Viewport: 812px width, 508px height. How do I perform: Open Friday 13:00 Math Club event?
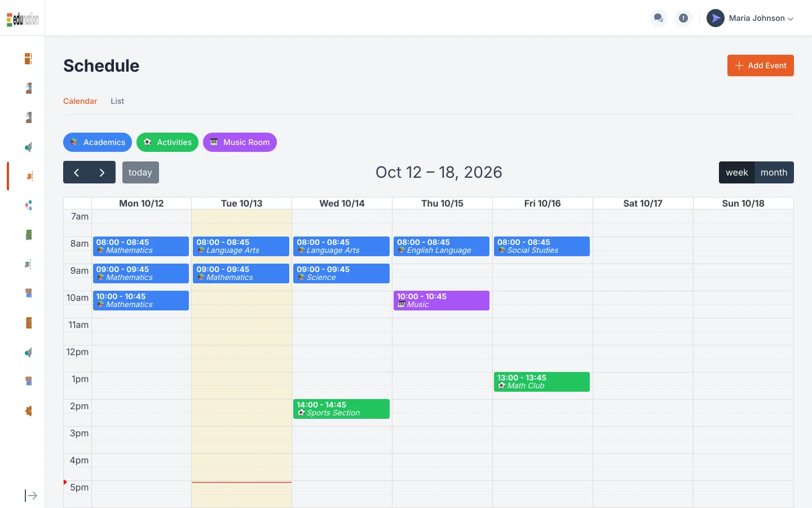542,382
